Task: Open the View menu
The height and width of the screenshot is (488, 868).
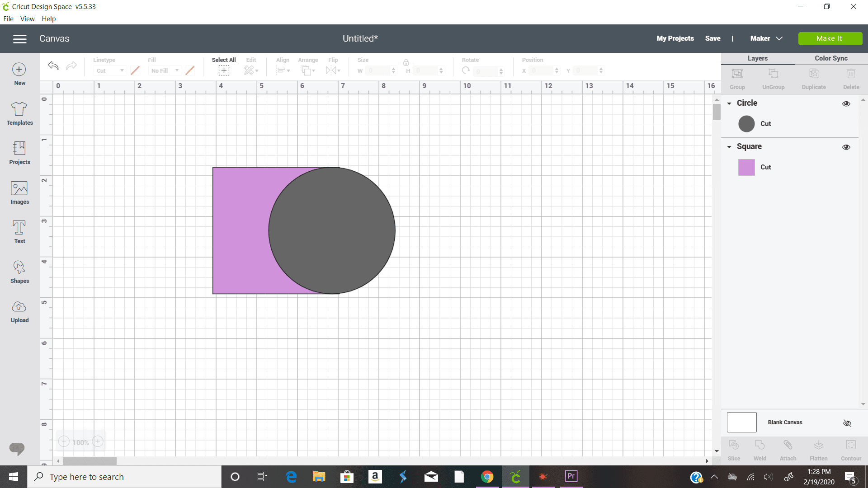Action: [27, 19]
